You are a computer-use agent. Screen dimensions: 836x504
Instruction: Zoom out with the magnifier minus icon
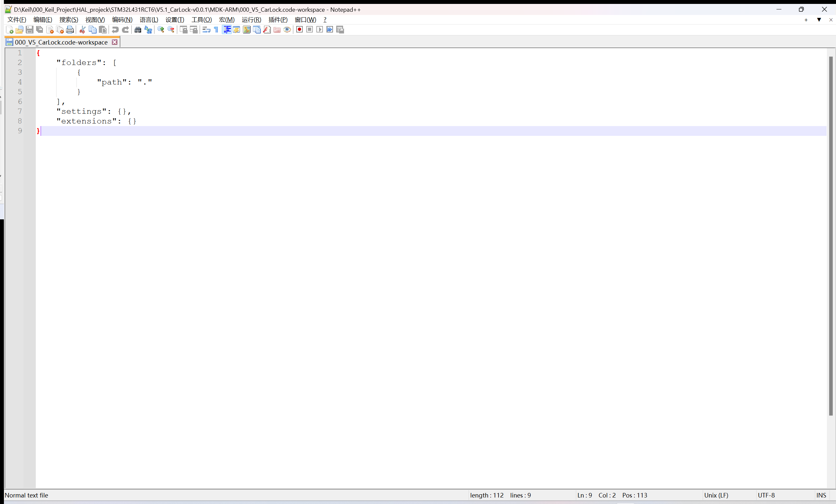(171, 30)
